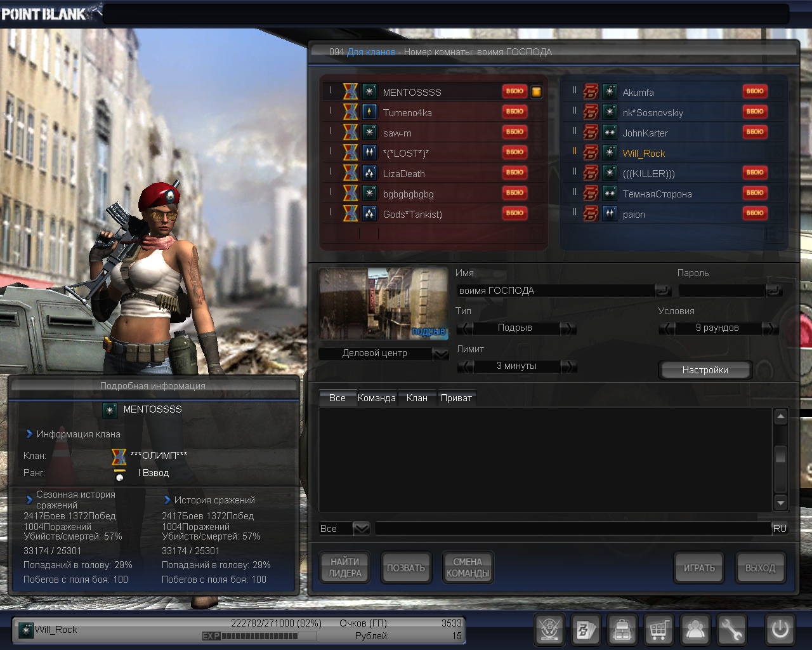
Task: Click the password input field under Пароль
Action: point(721,291)
